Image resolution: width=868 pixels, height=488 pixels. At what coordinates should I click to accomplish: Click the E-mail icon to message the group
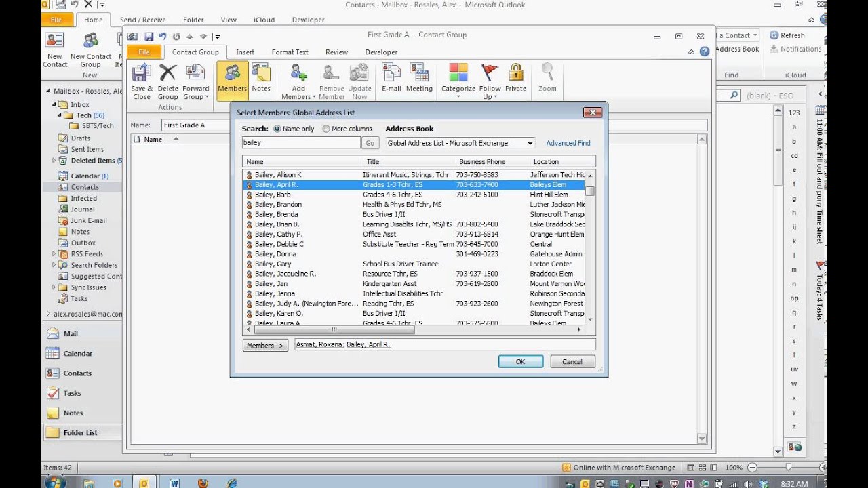tap(390, 80)
